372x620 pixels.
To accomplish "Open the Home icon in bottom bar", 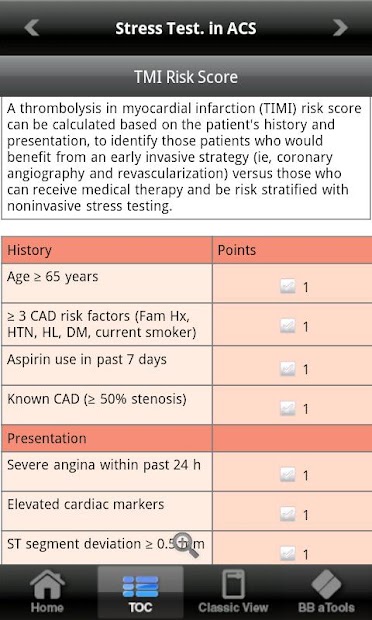I will [47, 592].
